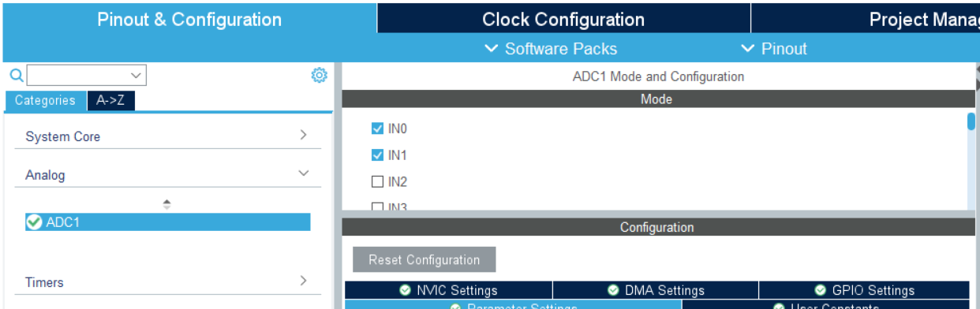Expand the System Core category
The image size is (980, 309).
pyautogui.click(x=168, y=136)
